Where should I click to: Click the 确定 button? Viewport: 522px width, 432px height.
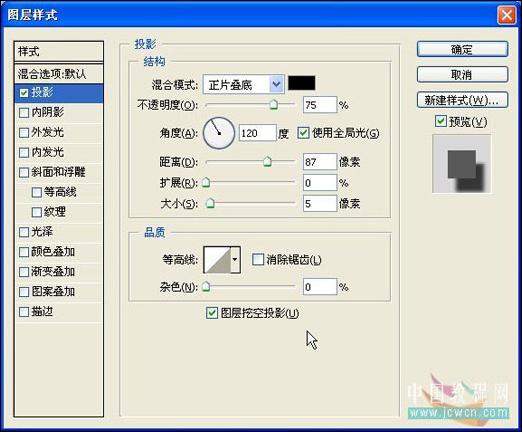462,49
